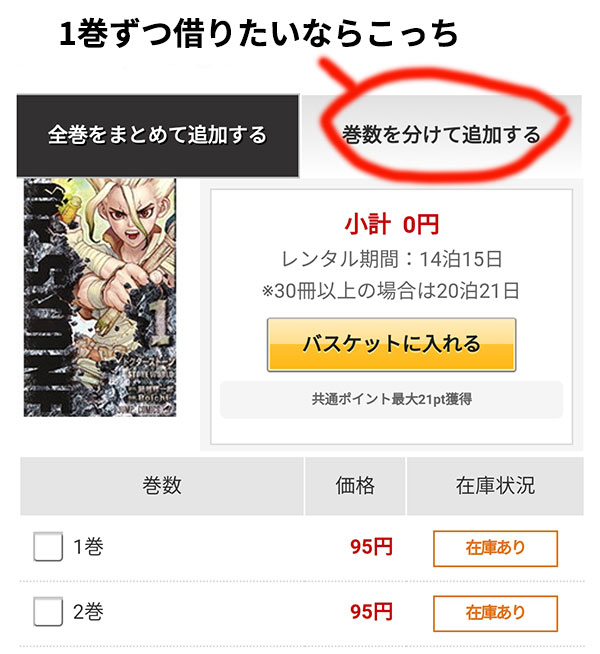This screenshot has width=600, height=654.
Task: Click the バスケットに入れる button
Action: point(392,345)
